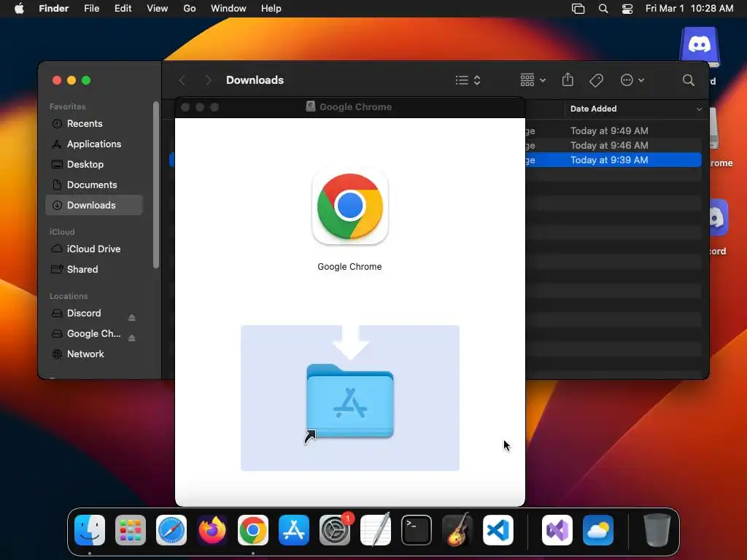Viewport: 747px width, 560px height.
Task: Click the Tags icon in Finder toolbar
Action: pos(597,80)
